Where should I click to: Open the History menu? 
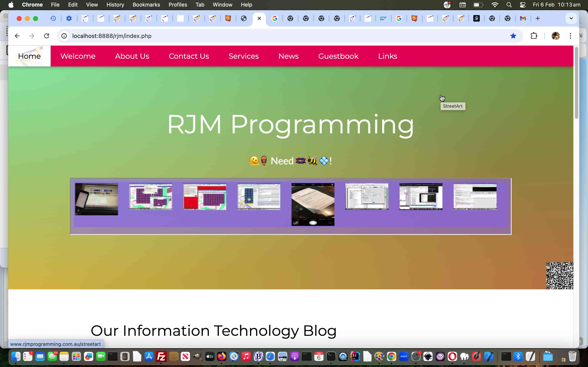pyautogui.click(x=115, y=5)
